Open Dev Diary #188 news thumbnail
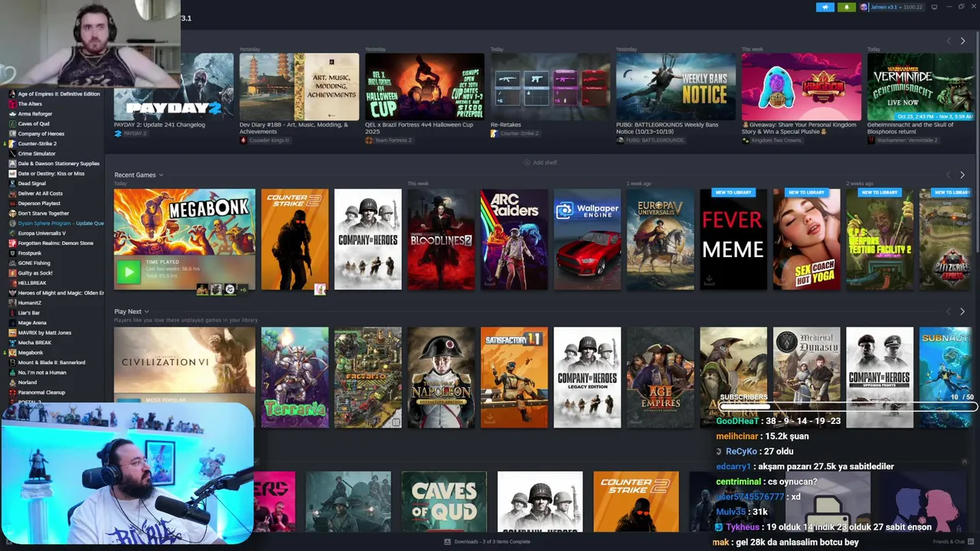This screenshot has height=551, width=980. coord(299,86)
